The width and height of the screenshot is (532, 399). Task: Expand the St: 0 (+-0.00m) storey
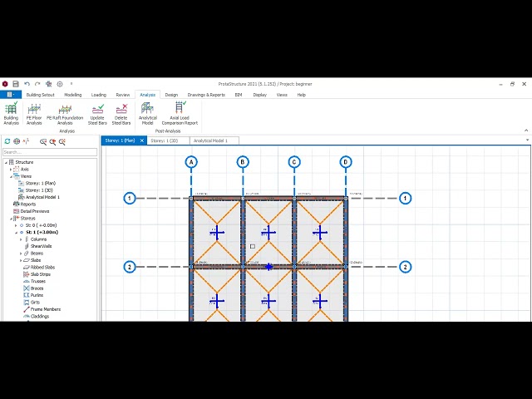click(x=16, y=225)
